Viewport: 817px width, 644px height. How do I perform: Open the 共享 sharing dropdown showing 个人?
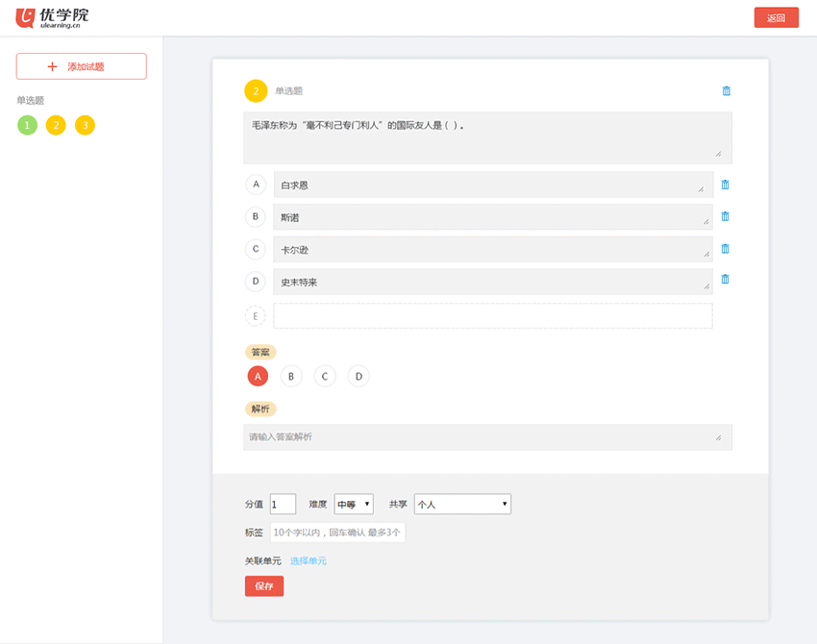pyautogui.click(x=462, y=504)
